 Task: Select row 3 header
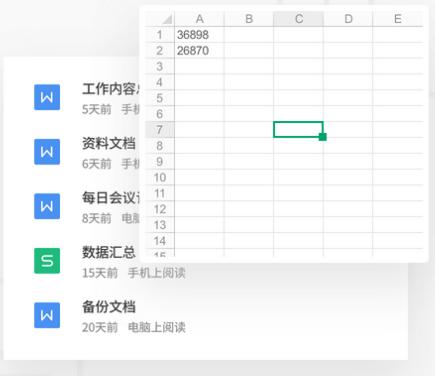(160, 66)
